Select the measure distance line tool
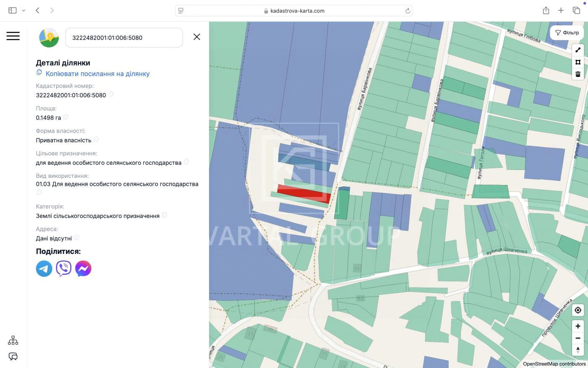Image resolution: width=588 pixels, height=368 pixels. click(578, 50)
